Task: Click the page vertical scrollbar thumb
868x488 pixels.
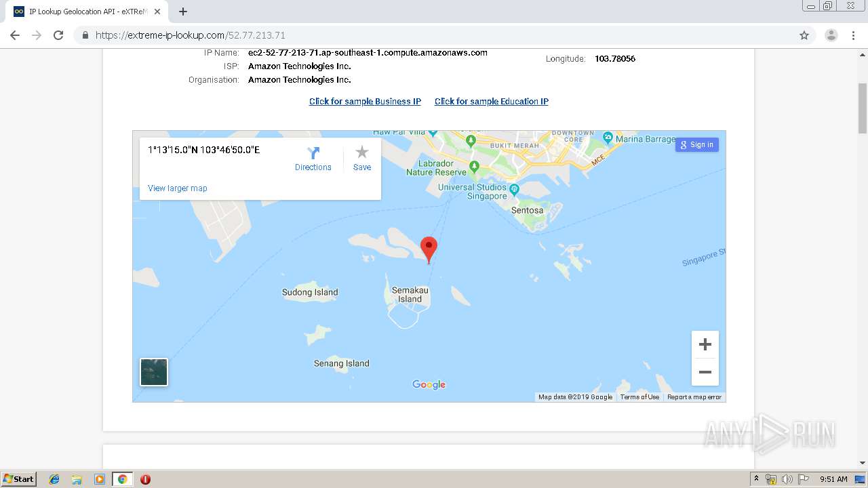Action: [x=863, y=110]
